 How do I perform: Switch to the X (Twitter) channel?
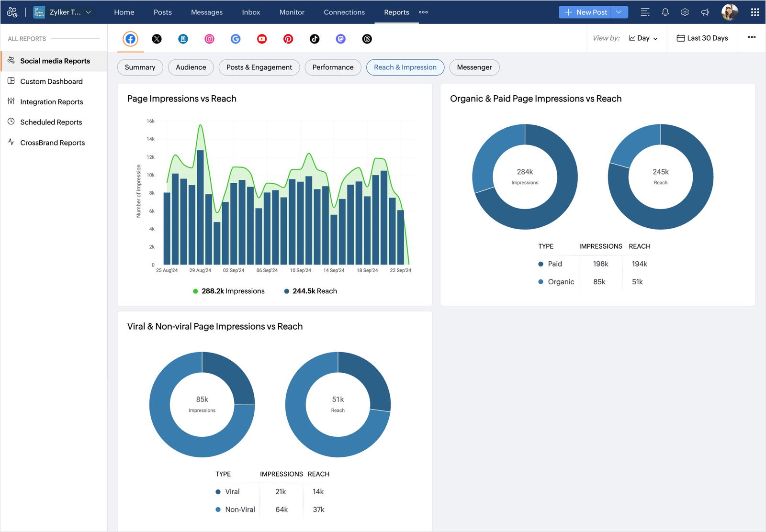pyautogui.click(x=157, y=39)
